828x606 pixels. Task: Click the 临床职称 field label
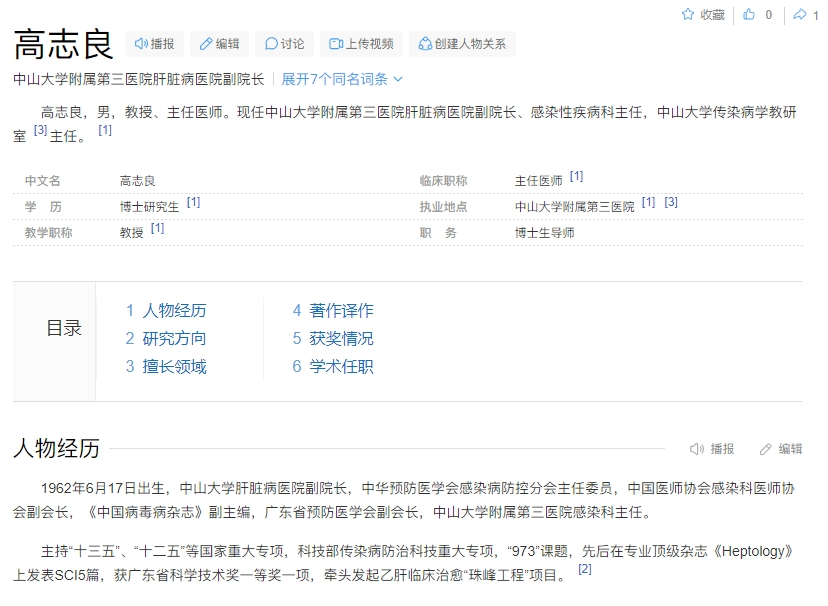[444, 181]
